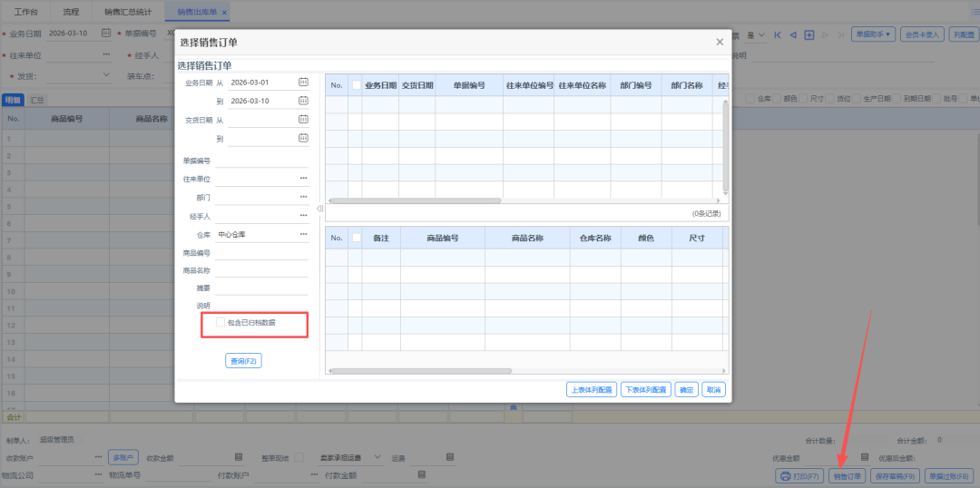Image resolution: width=980 pixels, height=488 pixels.
Task: Open calculator icon for 优惠金额
Action: pyautogui.click(x=865, y=457)
